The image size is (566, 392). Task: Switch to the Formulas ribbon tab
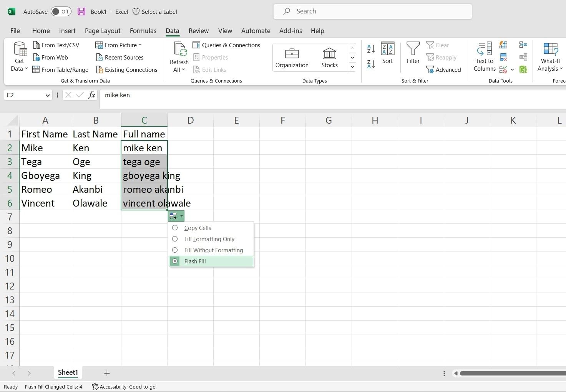tap(143, 31)
